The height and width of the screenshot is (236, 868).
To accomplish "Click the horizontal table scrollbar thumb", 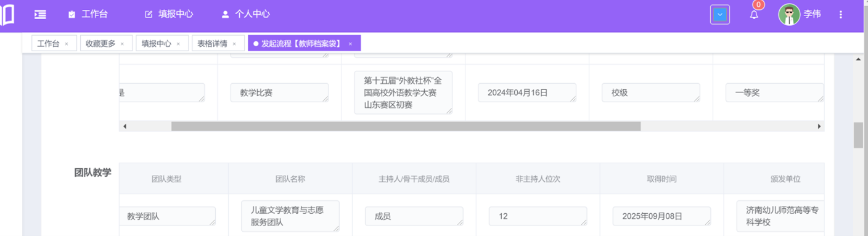I will coord(406,126).
